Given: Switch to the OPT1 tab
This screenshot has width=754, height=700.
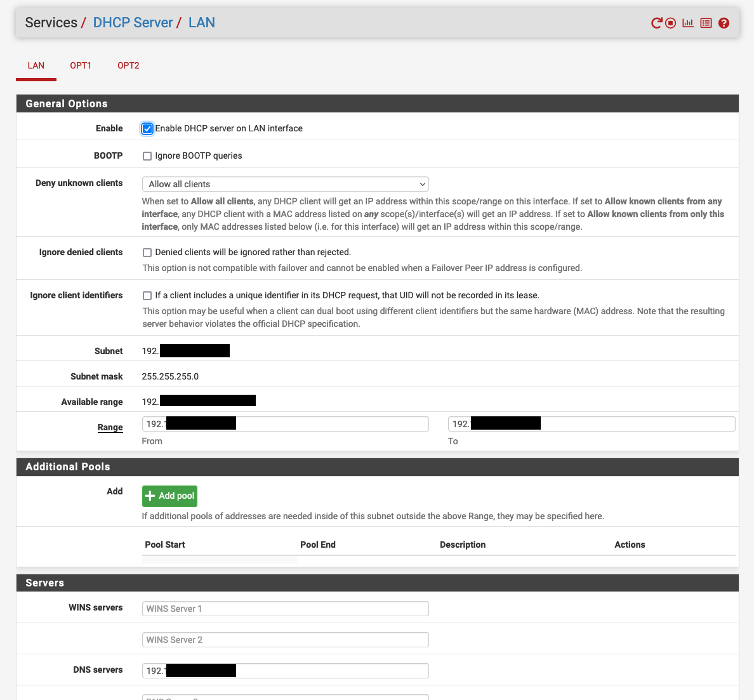Looking at the screenshot, I should [x=81, y=65].
